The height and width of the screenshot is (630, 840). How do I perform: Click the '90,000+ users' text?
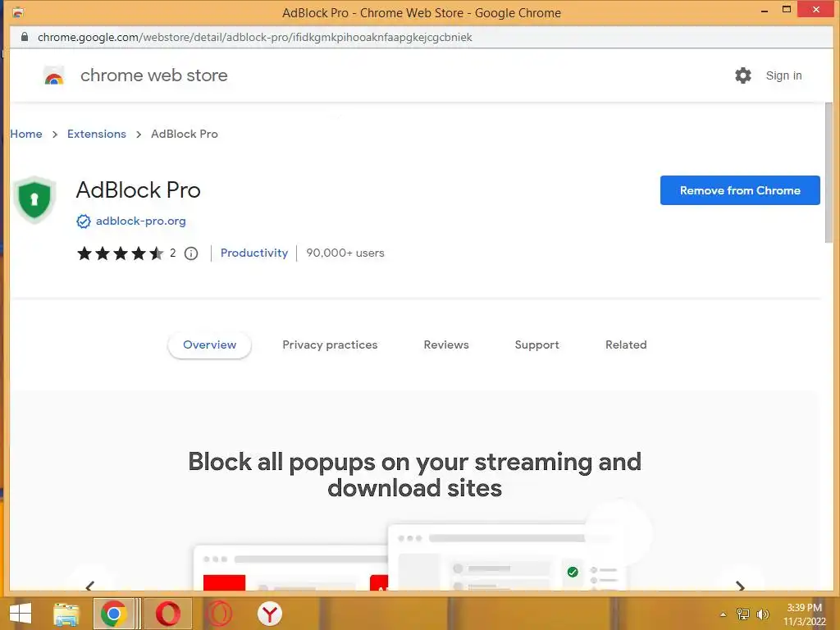tap(345, 253)
